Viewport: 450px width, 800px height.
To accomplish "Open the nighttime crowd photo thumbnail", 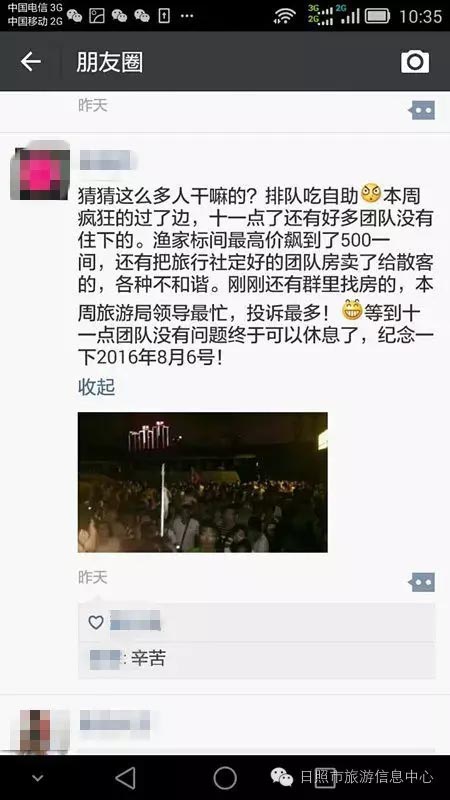I will [203, 482].
